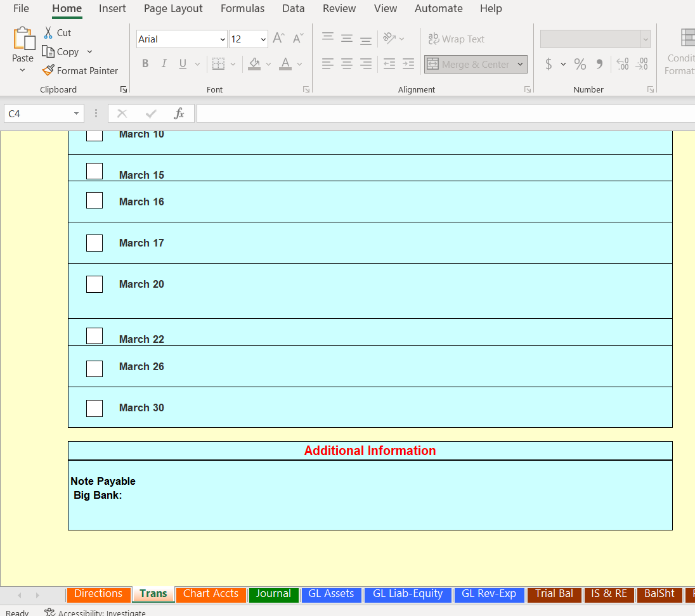The width and height of the screenshot is (695, 616).
Task: Click into the formula bar
Action: (x=445, y=114)
